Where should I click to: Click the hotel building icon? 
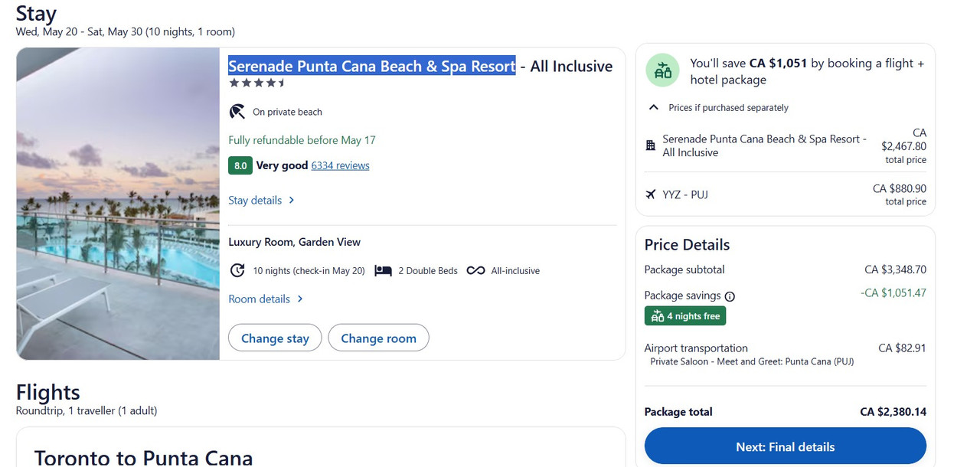[x=650, y=145]
